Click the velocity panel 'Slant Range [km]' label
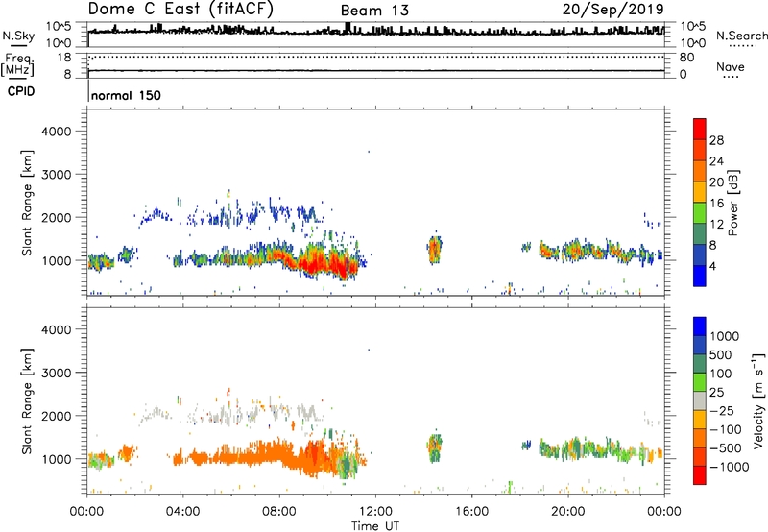The height and width of the screenshot is (532, 768). click(x=27, y=401)
